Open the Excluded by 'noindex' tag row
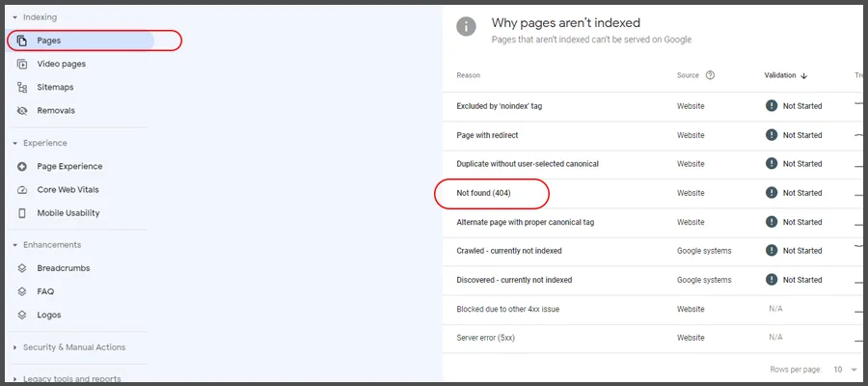The image size is (868, 386). coord(499,106)
